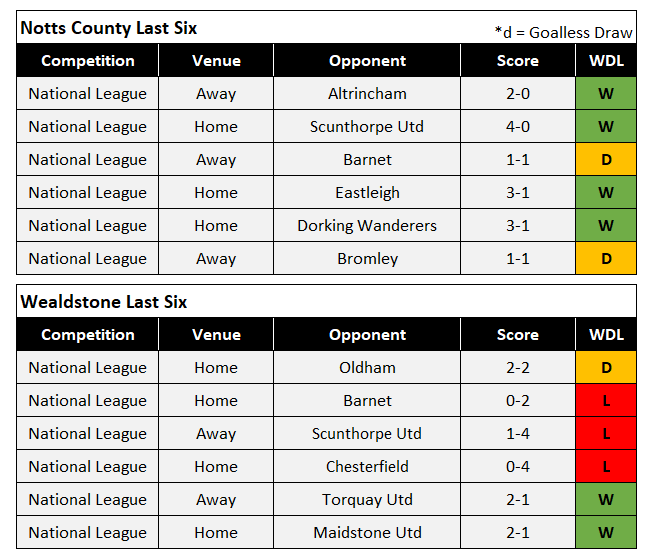The image size is (653, 559).
Task: Click the 2-2 score against Oldham
Action: [518, 368]
